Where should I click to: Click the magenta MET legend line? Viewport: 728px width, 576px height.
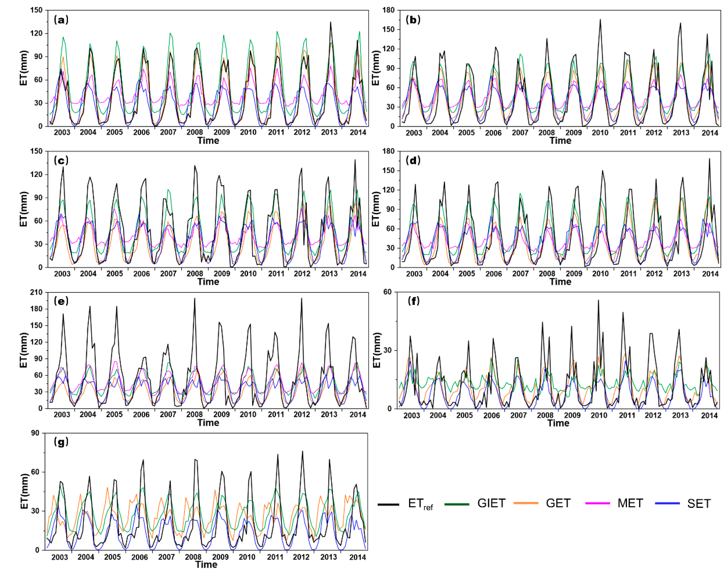(598, 503)
